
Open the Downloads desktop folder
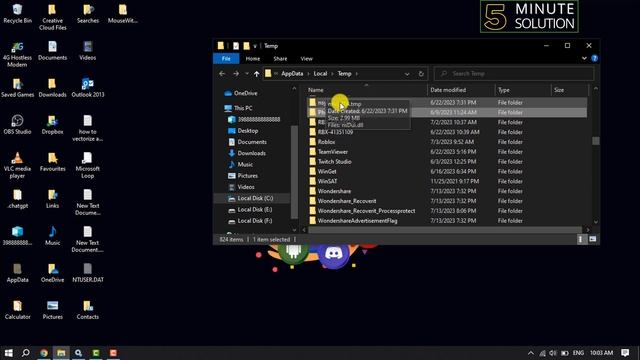point(52,88)
